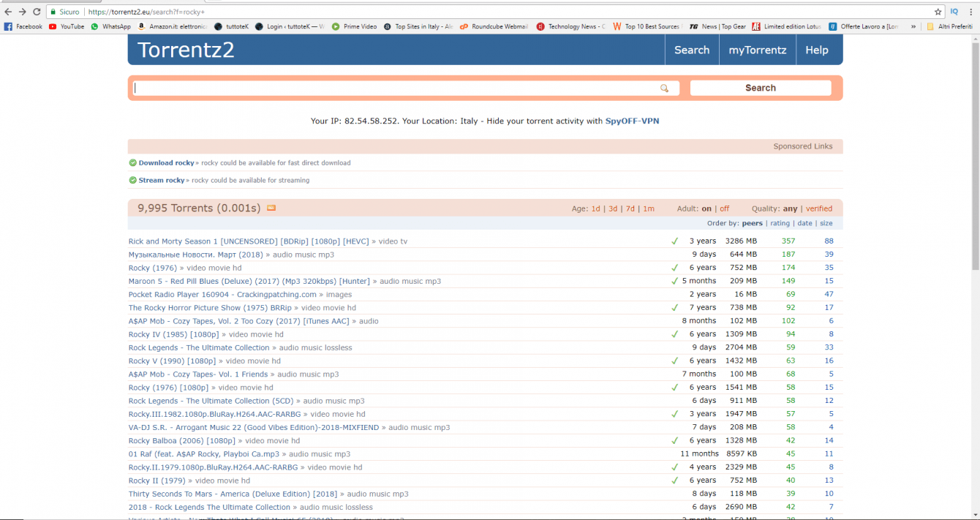
Task: Open The Rocky Horror Picture Show torrent
Action: [210, 308]
